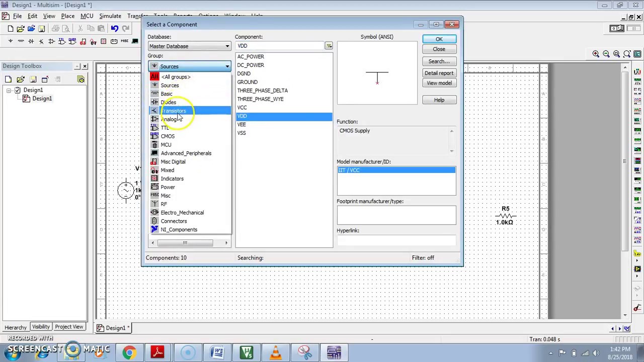Switch to the Hierarchy tab
This screenshot has width=644, height=362.
(x=15, y=327)
